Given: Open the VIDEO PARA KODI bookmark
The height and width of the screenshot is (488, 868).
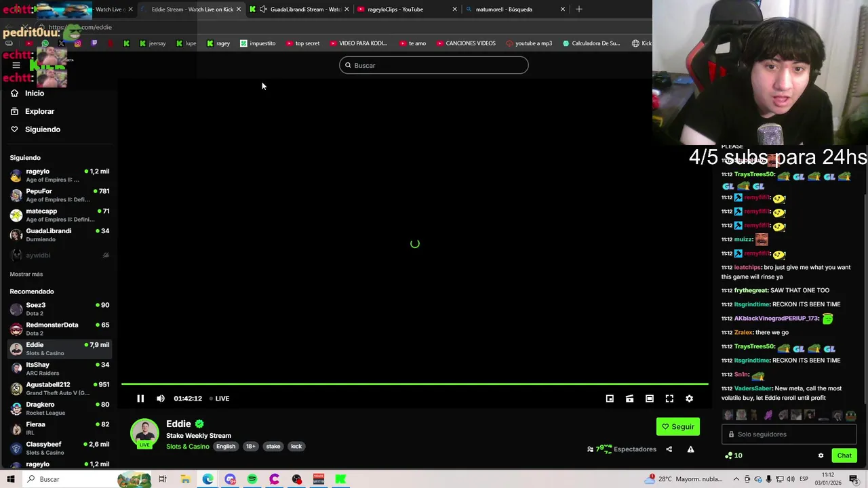Looking at the screenshot, I should 358,43.
